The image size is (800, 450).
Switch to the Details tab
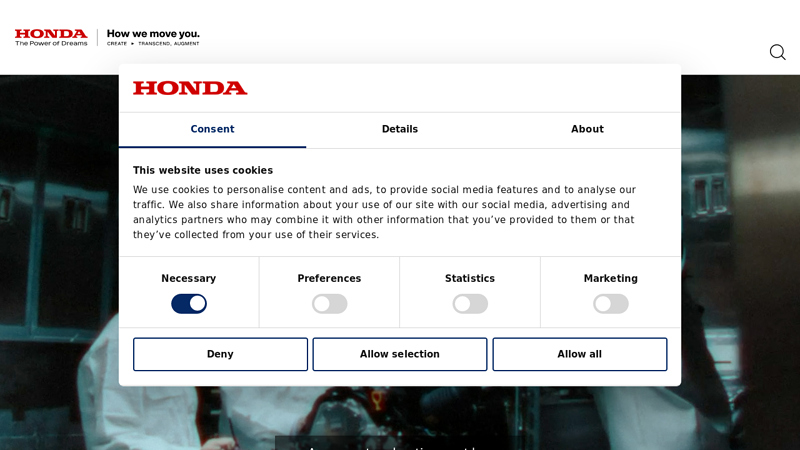[x=400, y=130]
